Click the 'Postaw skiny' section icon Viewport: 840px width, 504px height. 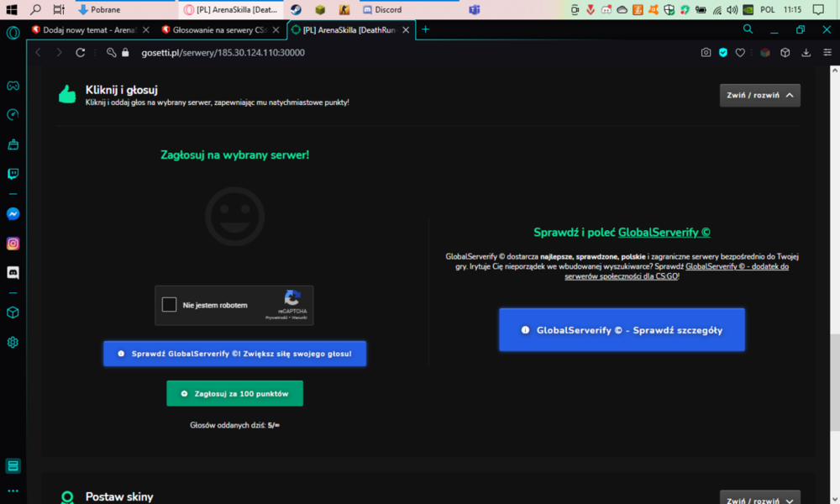pyautogui.click(x=67, y=497)
